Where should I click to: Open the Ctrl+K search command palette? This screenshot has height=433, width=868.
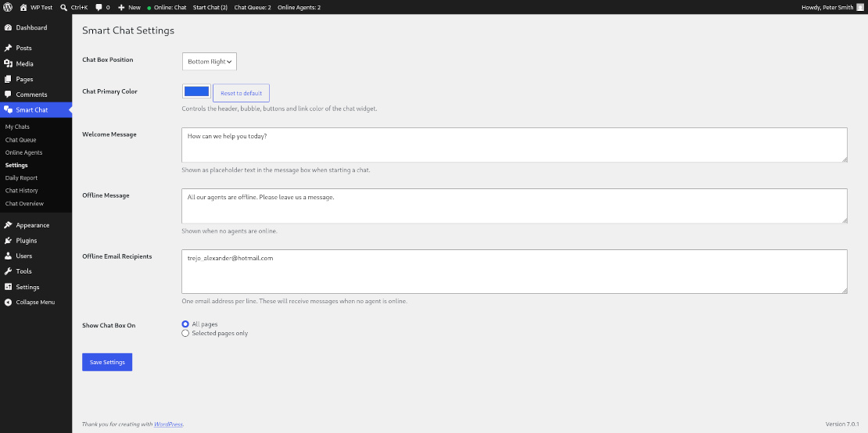click(74, 7)
